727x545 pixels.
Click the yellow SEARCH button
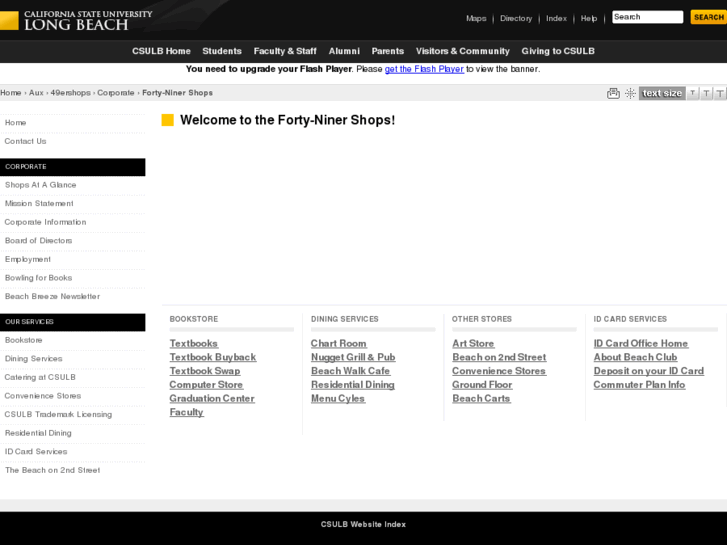708,17
